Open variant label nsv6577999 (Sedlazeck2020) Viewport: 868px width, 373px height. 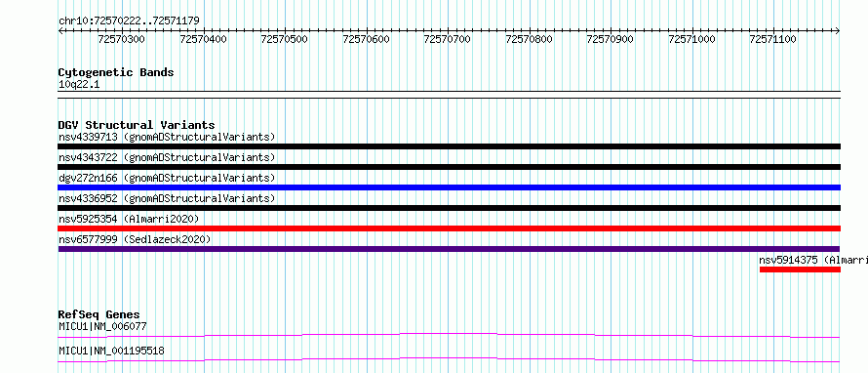coord(135,239)
